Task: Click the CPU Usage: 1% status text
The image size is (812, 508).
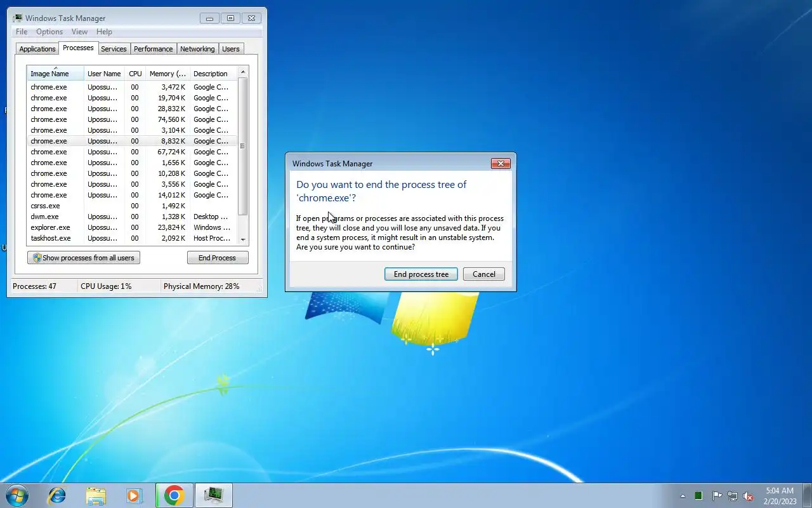Action: pos(106,286)
